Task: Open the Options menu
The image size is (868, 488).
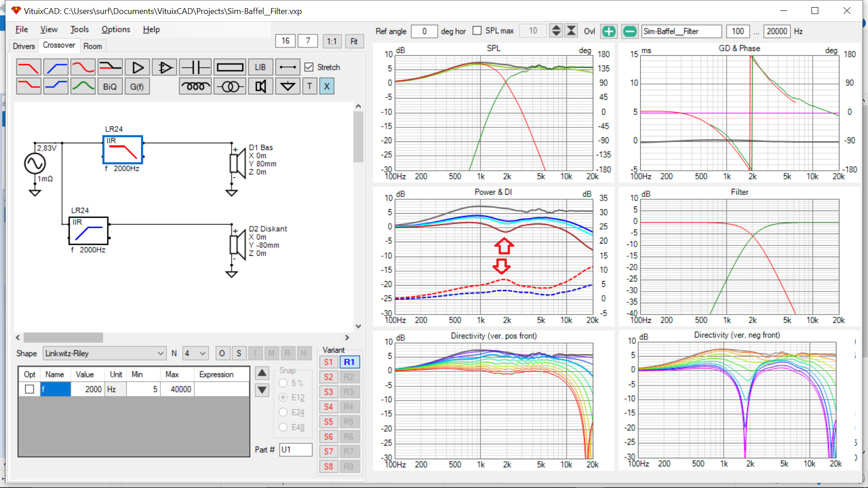Action: point(116,29)
